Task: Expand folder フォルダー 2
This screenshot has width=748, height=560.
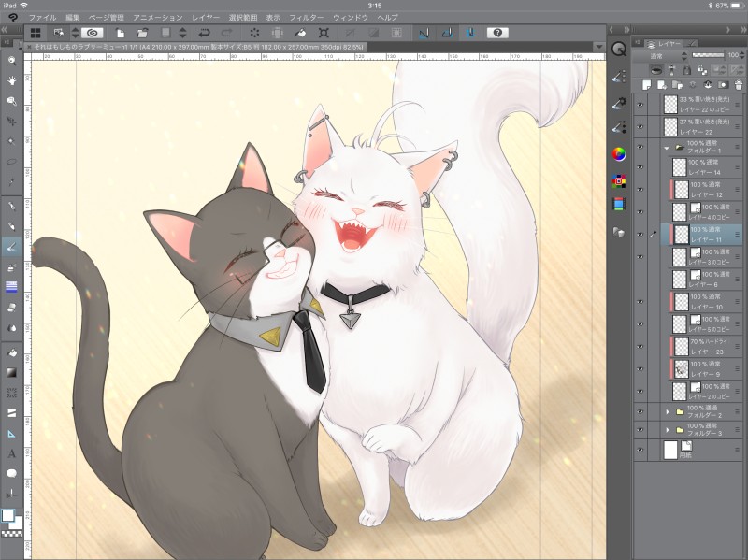Action: click(x=668, y=411)
